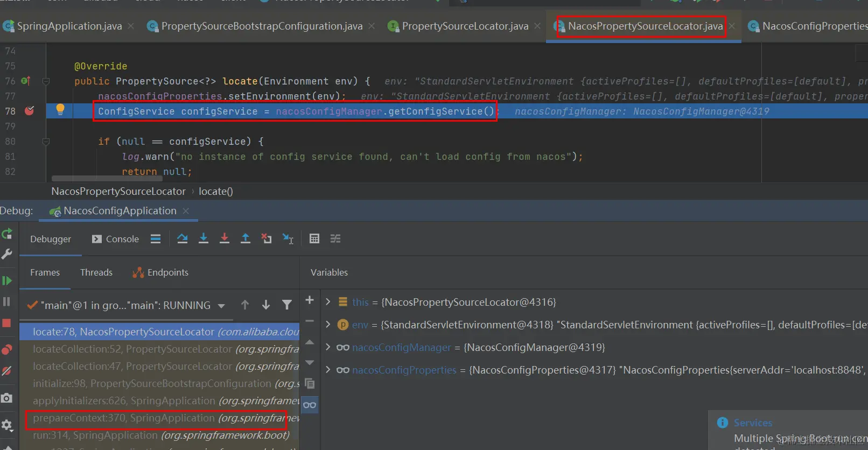Rerun NacosConfigApplication with the rerun icon
Image resolution: width=868 pixels, height=450 pixels.
coord(7,234)
